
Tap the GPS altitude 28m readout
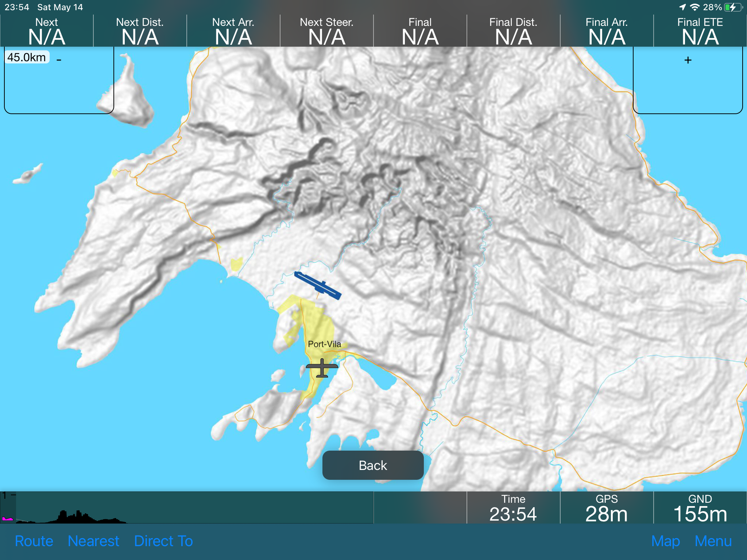tap(607, 508)
